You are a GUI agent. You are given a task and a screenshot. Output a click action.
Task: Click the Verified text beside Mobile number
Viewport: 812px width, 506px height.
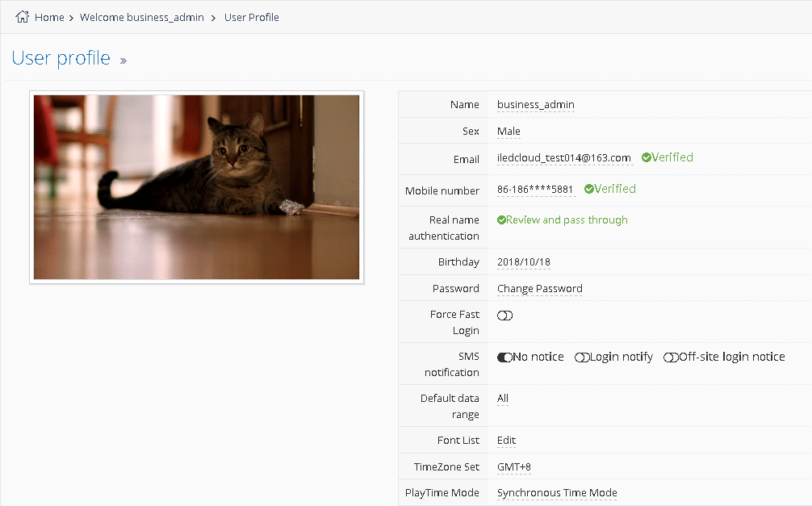[615, 189]
